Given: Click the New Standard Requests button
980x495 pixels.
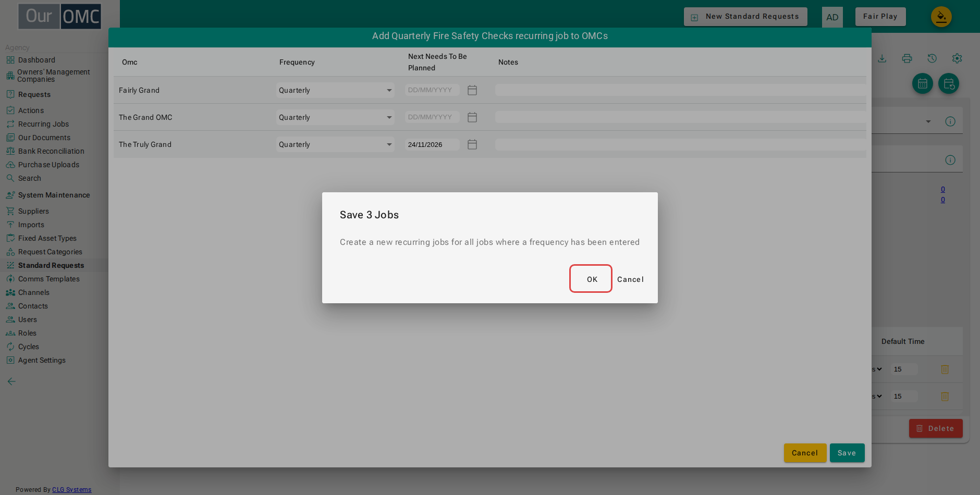Looking at the screenshot, I should tap(745, 17).
